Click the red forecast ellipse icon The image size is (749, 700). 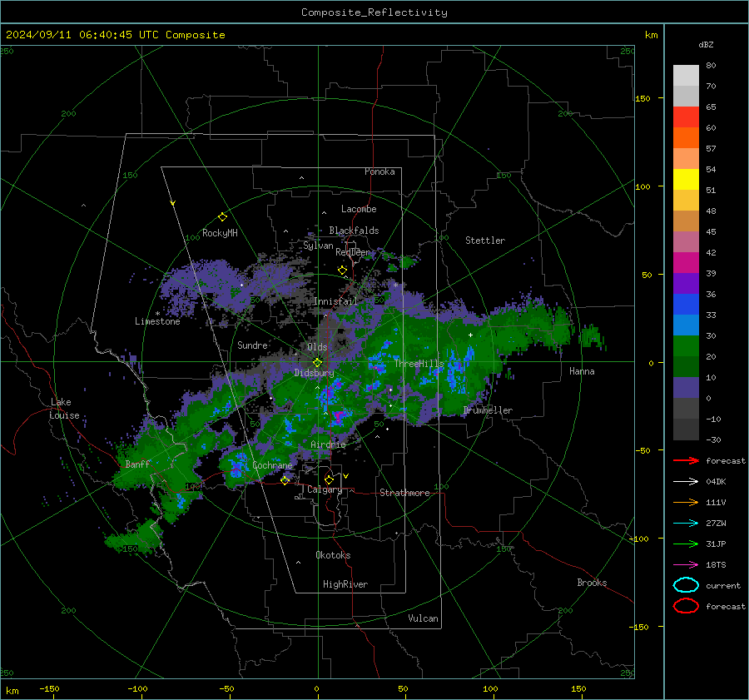686,606
